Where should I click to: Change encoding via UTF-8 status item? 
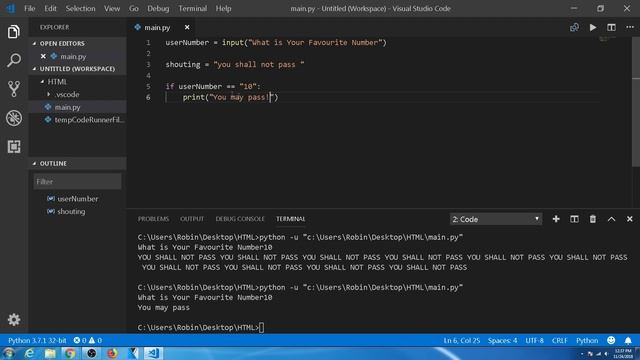tap(534, 340)
